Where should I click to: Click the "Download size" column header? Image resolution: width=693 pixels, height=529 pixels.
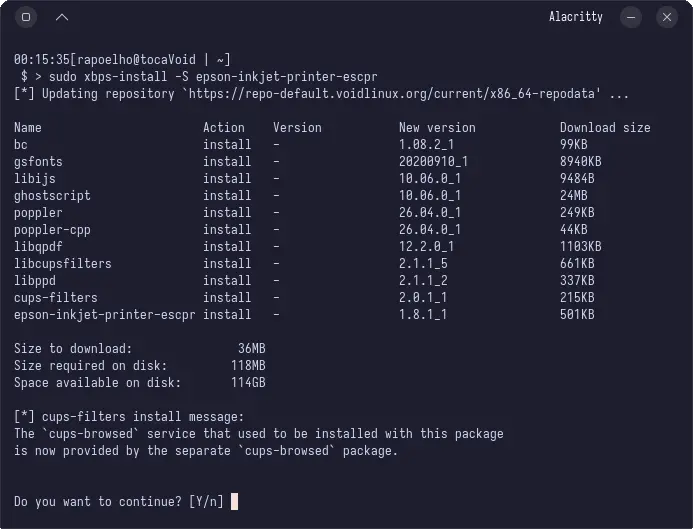pos(605,128)
